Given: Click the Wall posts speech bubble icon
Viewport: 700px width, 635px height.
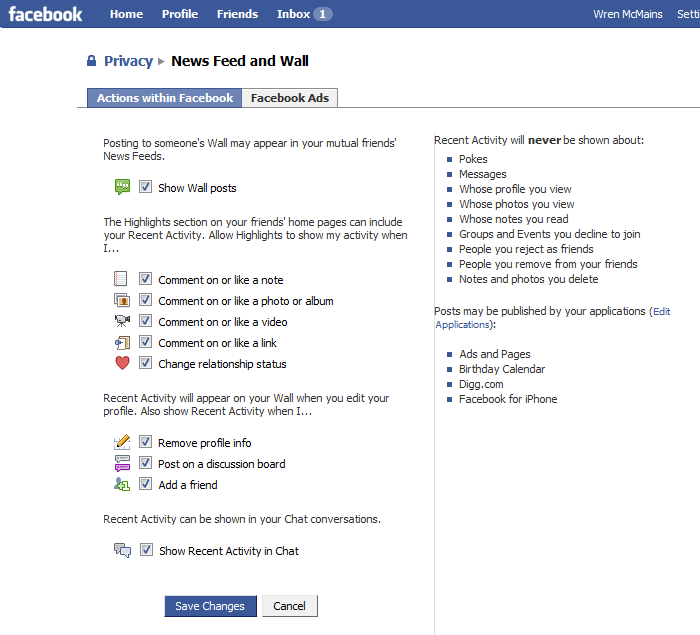Looking at the screenshot, I should pos(122,187).
